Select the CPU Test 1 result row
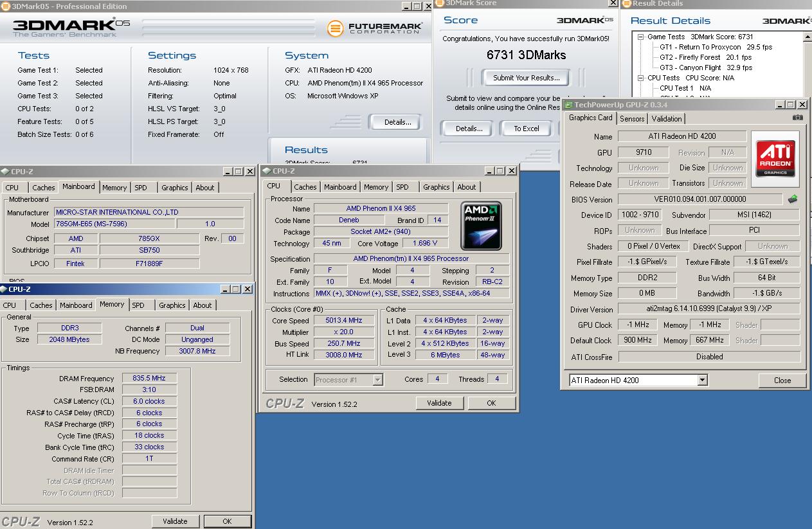 685,88
